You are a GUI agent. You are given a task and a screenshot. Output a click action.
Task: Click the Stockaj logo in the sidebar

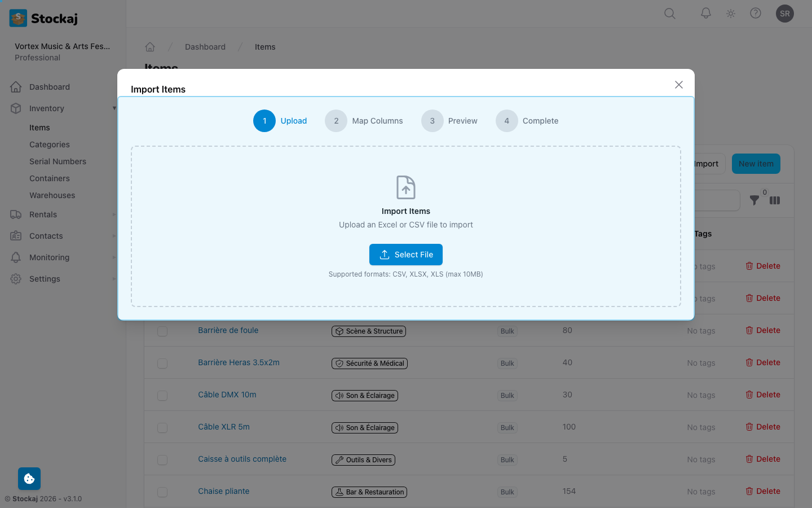pos(42,17)
